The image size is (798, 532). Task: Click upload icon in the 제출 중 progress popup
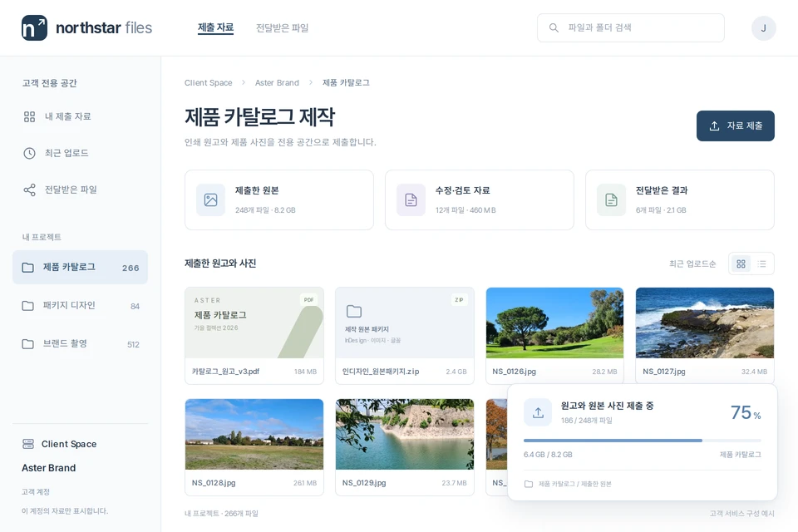coord(538,412)
